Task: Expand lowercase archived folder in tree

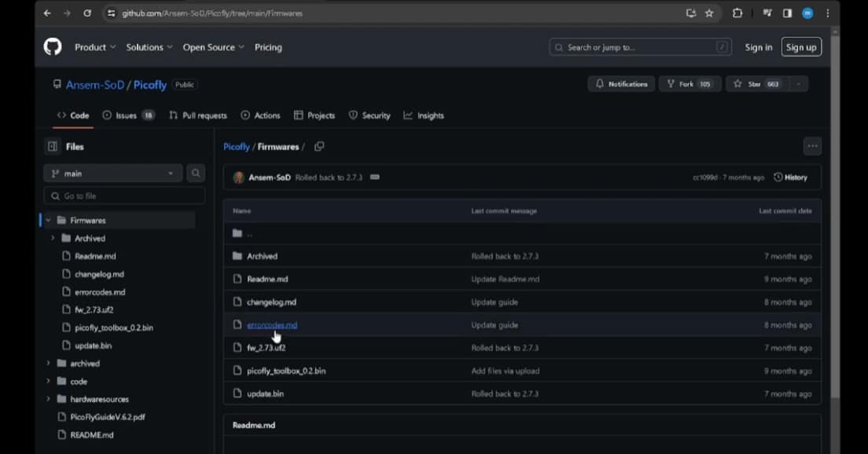Action: click(x=48, y=364)
